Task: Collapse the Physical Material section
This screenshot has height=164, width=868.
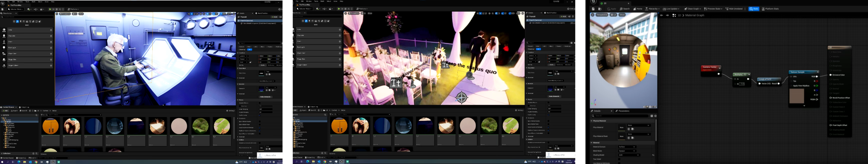Action: 592,121
